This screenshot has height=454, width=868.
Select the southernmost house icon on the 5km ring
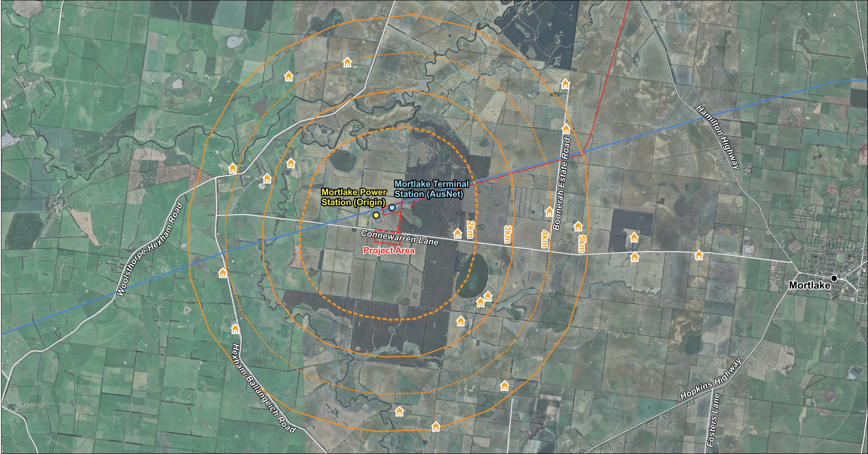click(x=436, y=426)
